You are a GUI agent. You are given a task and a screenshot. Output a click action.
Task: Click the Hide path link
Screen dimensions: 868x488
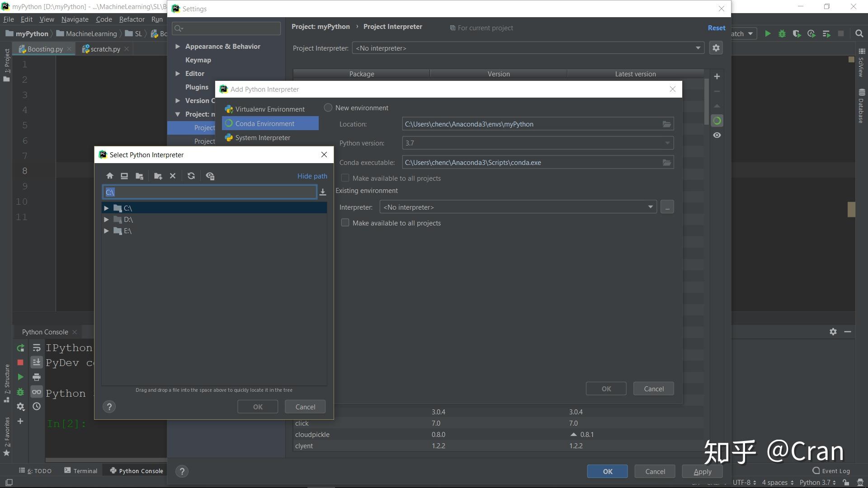(312, 176)
